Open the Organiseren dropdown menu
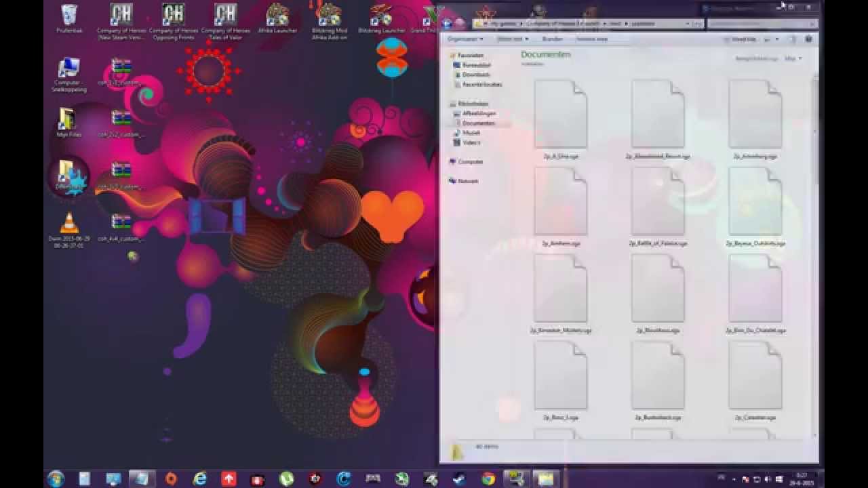The height and width of the screenshot is (488, 868). click(x=465, y=39)
